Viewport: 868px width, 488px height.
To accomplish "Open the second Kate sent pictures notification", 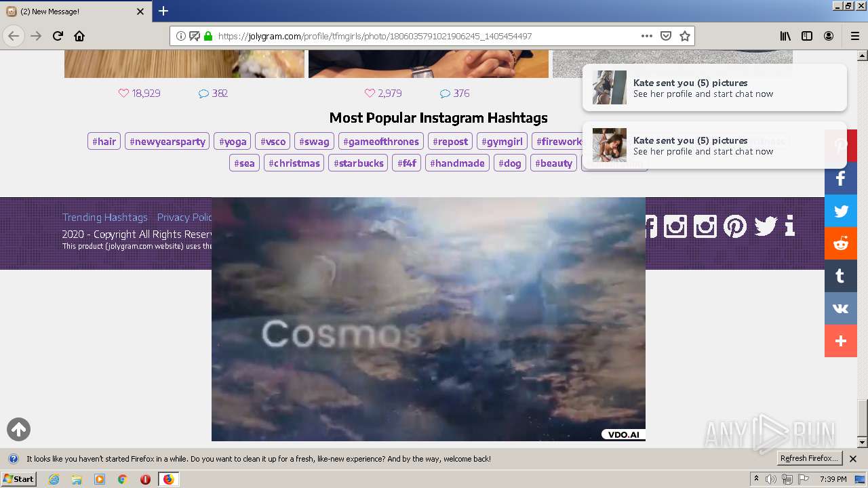I will pos(715,145).
